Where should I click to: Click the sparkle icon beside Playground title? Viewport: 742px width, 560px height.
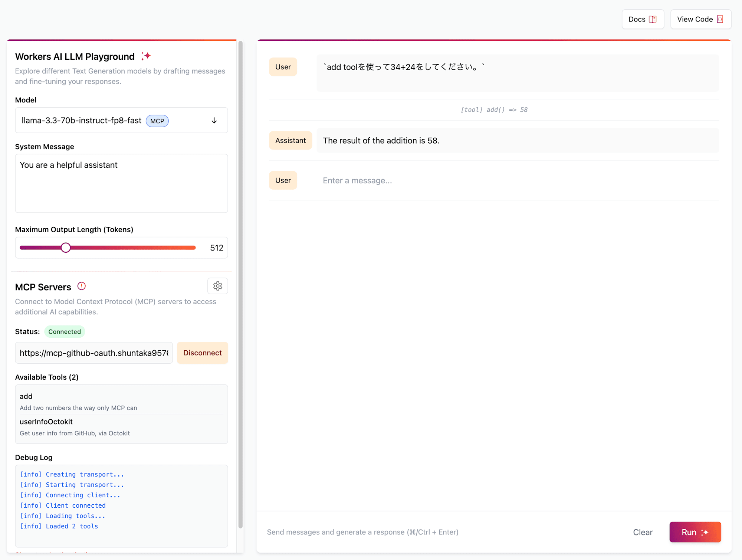tap(146, 56)
